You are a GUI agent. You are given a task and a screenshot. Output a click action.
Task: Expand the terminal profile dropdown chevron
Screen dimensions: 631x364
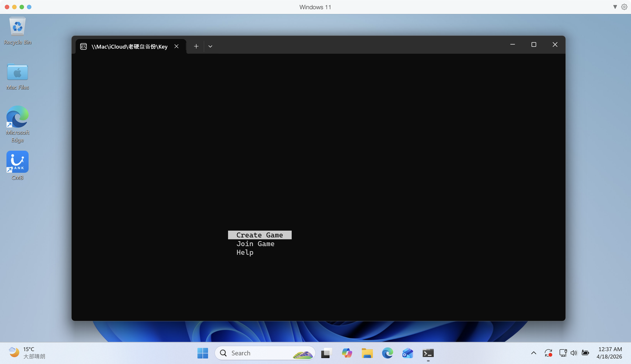coord(210,46)
